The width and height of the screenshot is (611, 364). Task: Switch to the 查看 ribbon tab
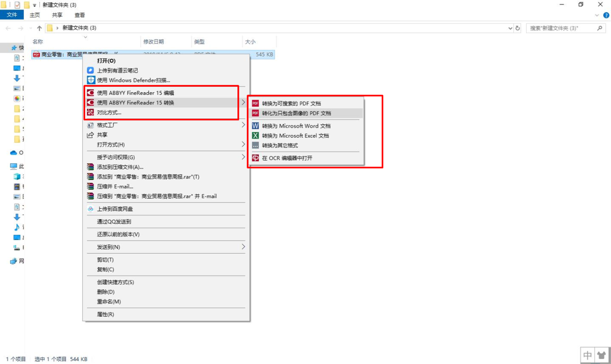[79, 15]
